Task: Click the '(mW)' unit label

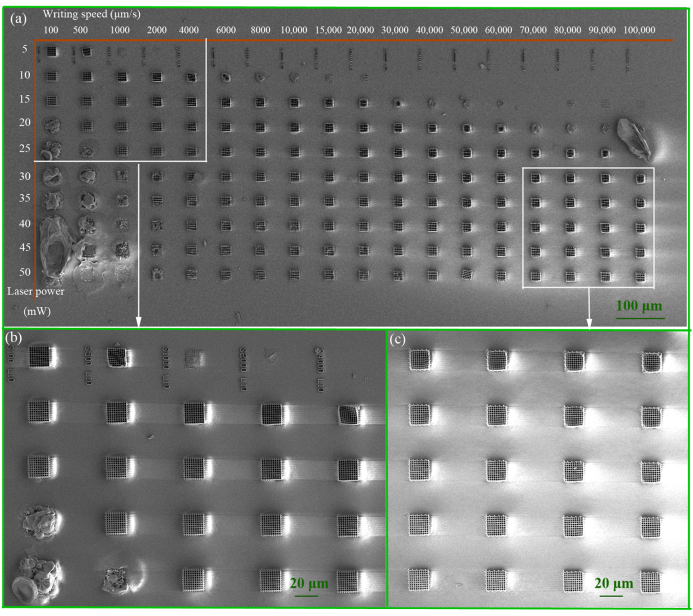Action: click(x=37, y=311)
